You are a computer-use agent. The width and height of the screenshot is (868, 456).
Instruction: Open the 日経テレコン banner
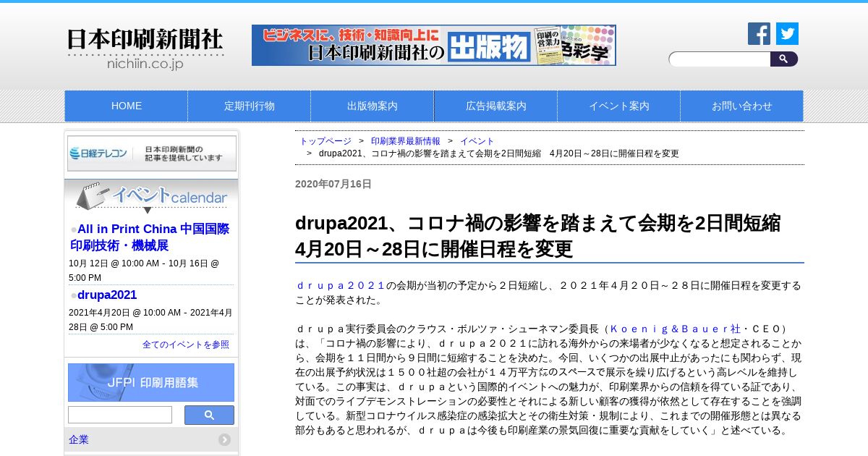tap(152, 153)
